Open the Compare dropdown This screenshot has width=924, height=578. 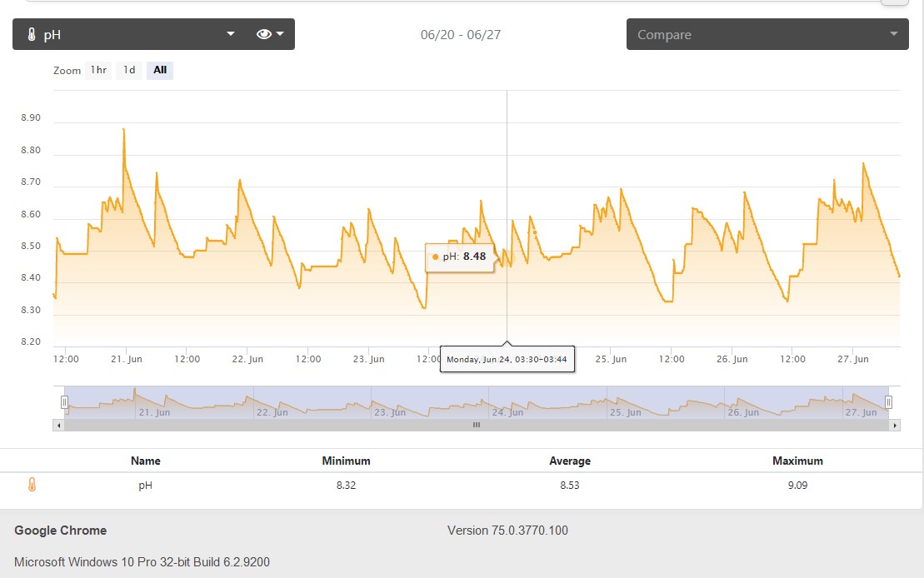point(767,34)
